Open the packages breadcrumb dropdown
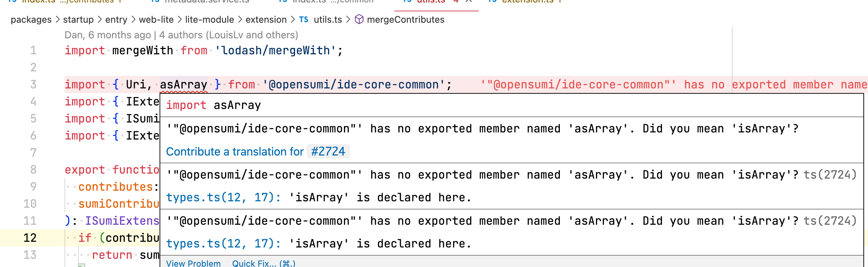Screen dimensions: 868x267 click(31, 20)
